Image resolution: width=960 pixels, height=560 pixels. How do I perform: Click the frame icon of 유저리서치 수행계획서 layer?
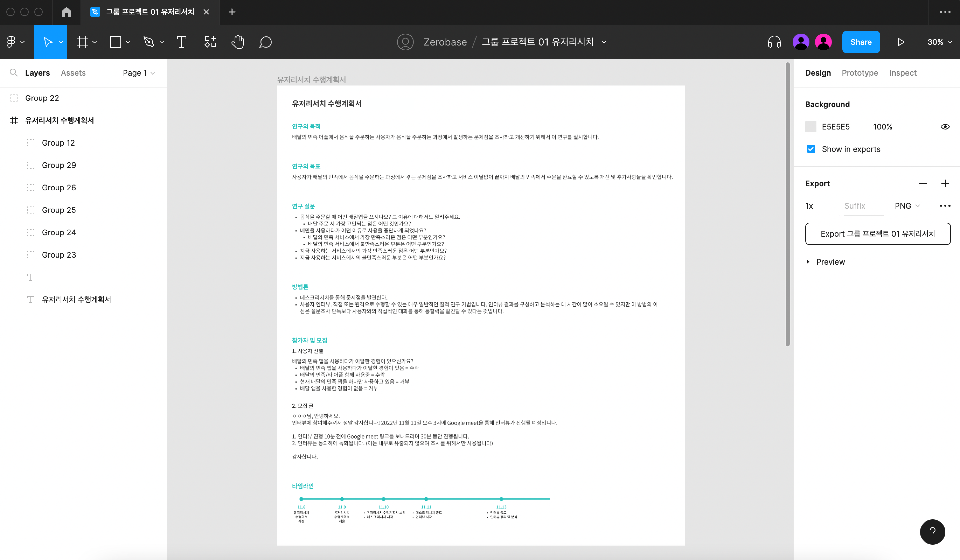tap(14, 120)
